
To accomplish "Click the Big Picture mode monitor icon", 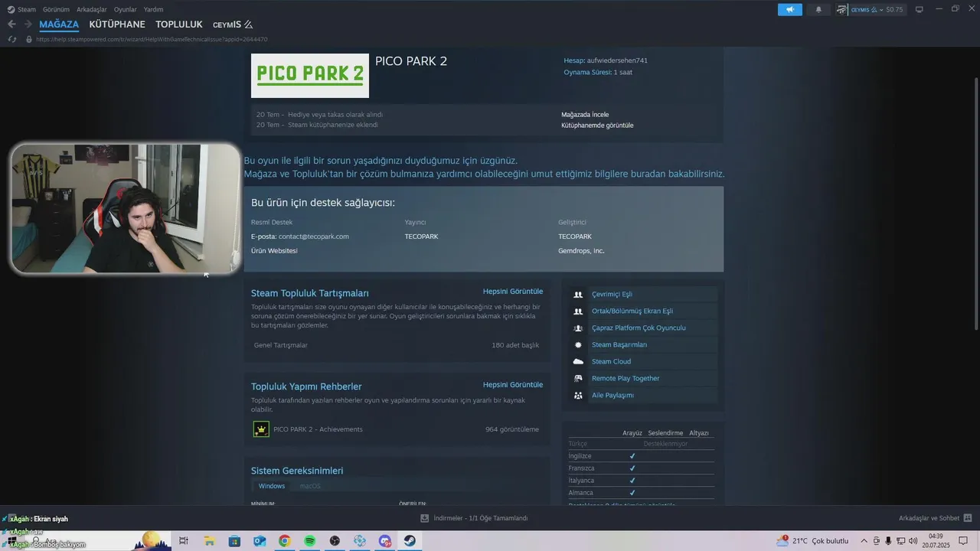I will pos(920,9).
